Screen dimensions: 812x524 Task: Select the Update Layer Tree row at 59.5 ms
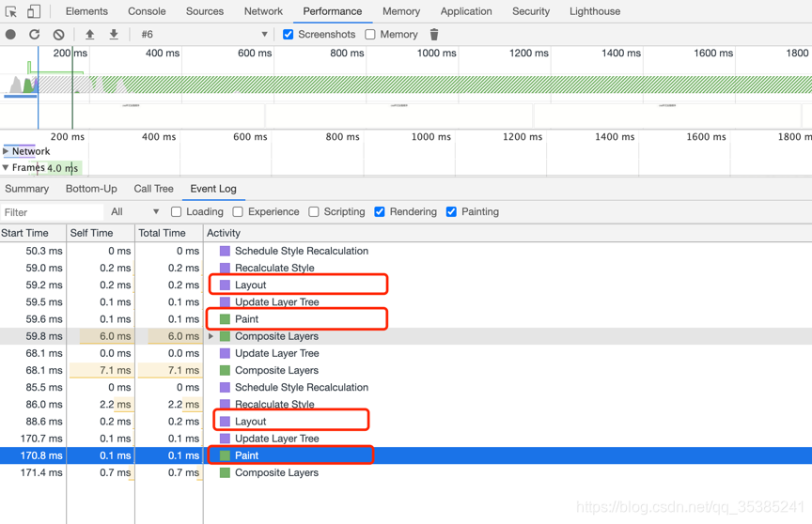(406, 302)
